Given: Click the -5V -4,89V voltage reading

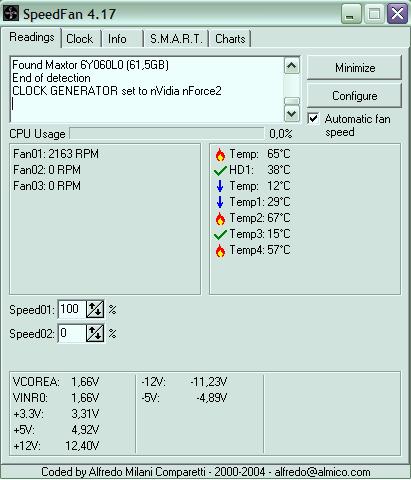Looking at the screenshot, I should tap(184, 398).
